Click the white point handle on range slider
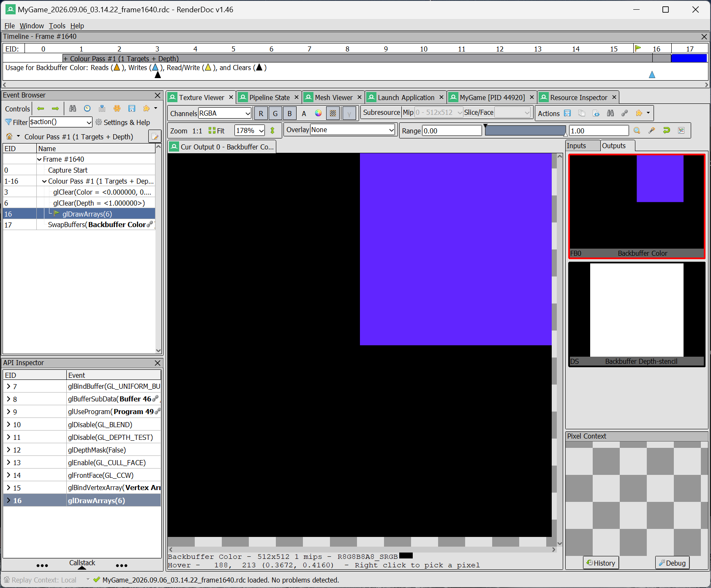 click(566, 134)
